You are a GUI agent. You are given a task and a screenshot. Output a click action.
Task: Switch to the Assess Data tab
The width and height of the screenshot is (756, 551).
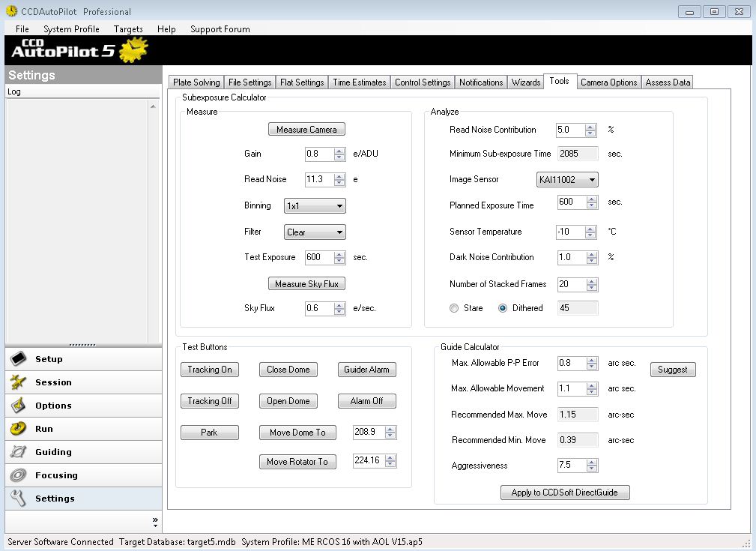coord(668,82)
